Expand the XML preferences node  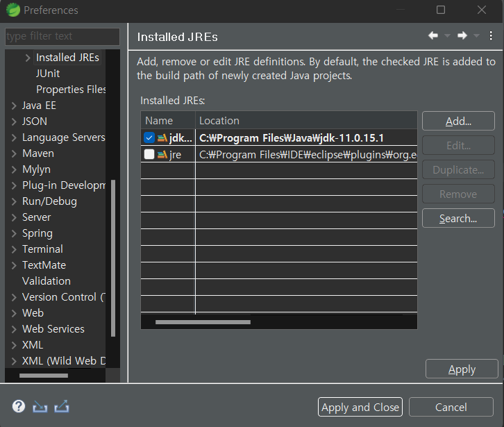pos(14,345)
